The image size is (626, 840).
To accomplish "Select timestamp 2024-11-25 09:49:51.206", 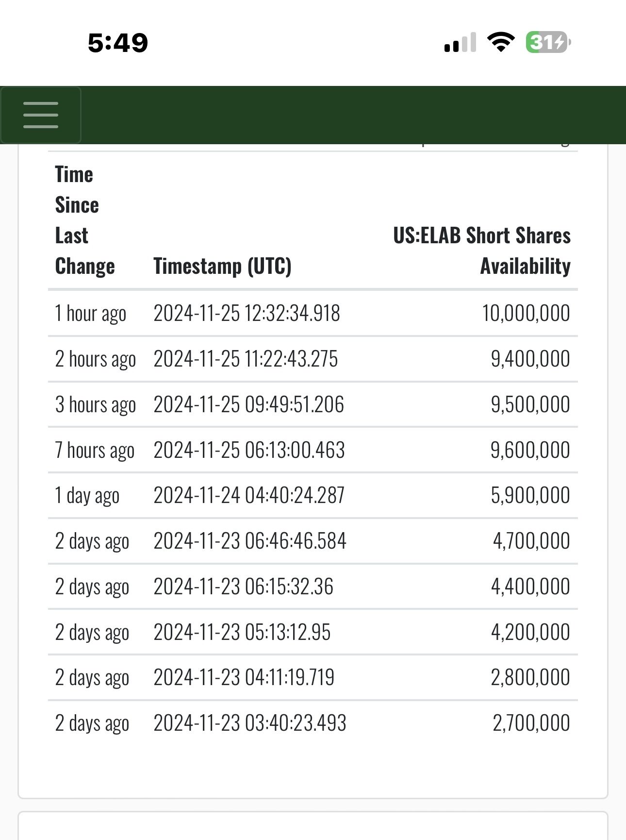I will 249,404.
